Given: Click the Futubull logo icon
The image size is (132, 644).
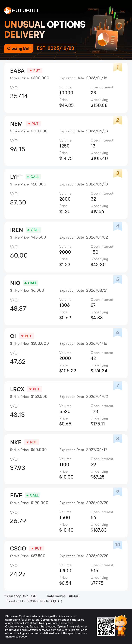Looking at the screenshot, I should click(8, 11).
